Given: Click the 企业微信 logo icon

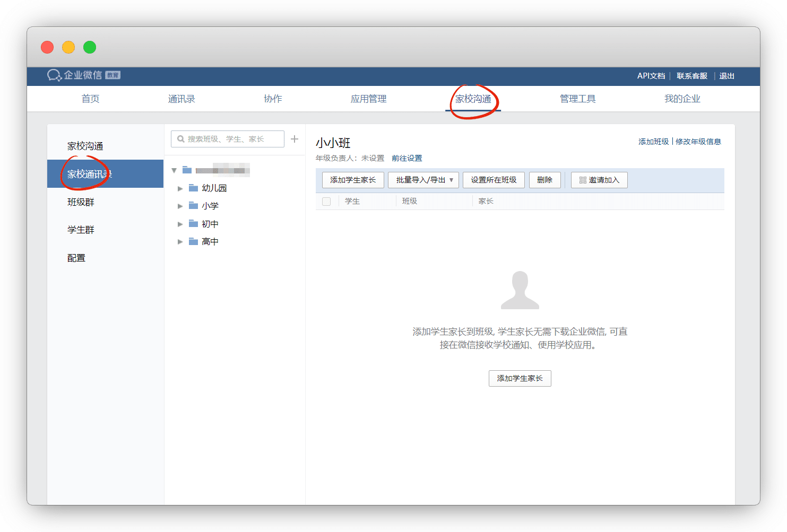Looking at the screenshot, I should 54,75.
